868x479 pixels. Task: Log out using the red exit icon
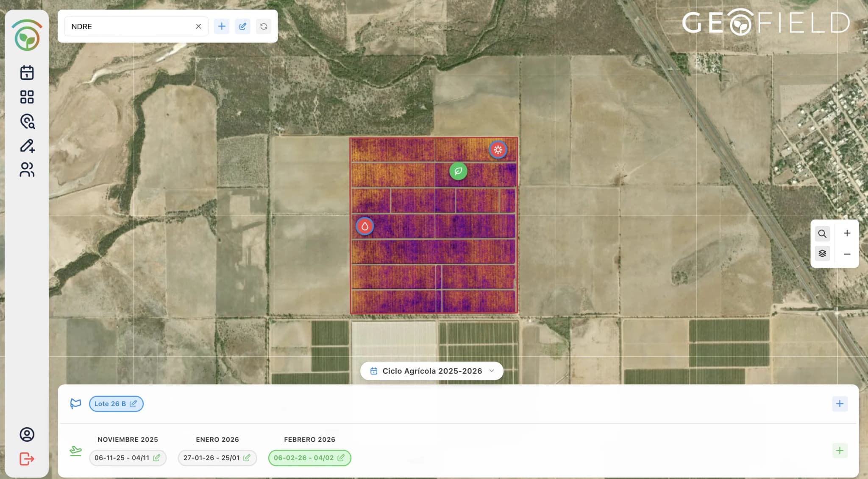click(26, 459)
